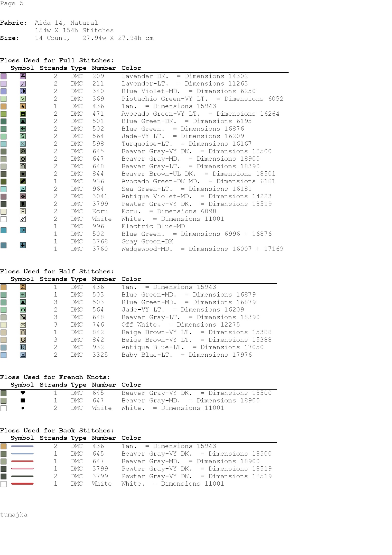Click the heart French knot symbol for 645
The width and height of the screenshot is (392, 555).
click(x=23, y=393)
